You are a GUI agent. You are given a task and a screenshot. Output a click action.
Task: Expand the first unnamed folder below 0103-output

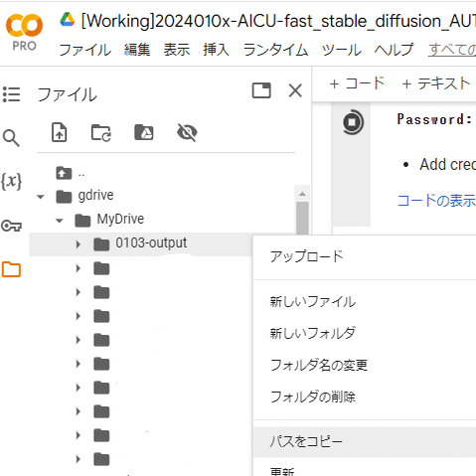(79, 268)
